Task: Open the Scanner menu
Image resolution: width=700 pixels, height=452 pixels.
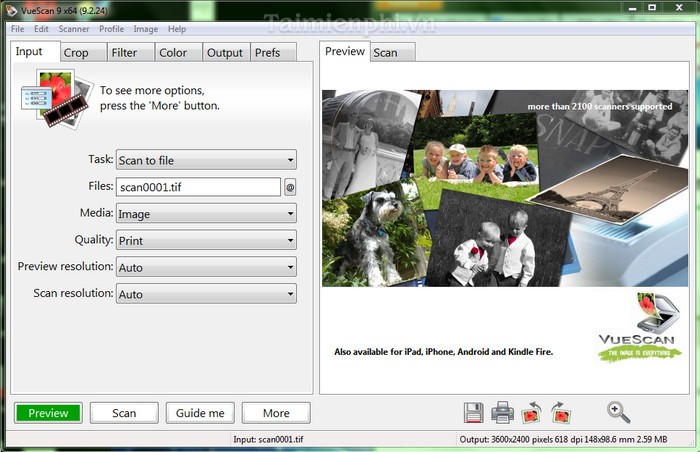Action: coord(74,29)
